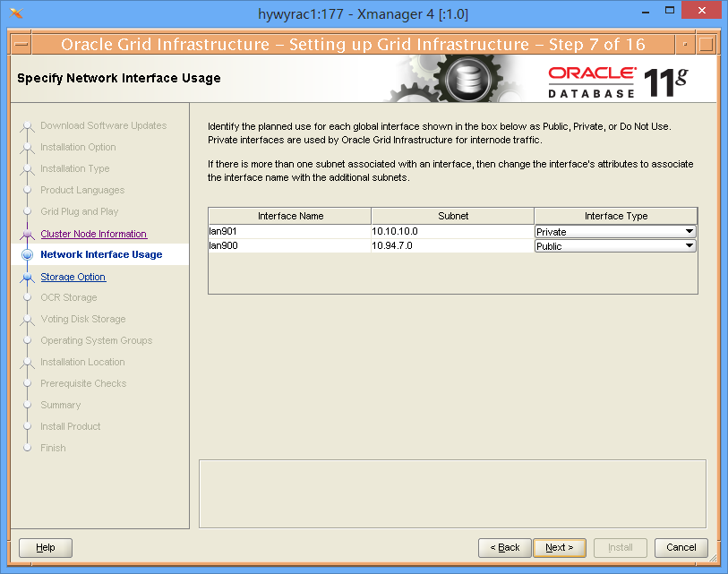Select the lan900 interface name cell
The height and width of the screenshot is (574, 728).
pos(290,245)
